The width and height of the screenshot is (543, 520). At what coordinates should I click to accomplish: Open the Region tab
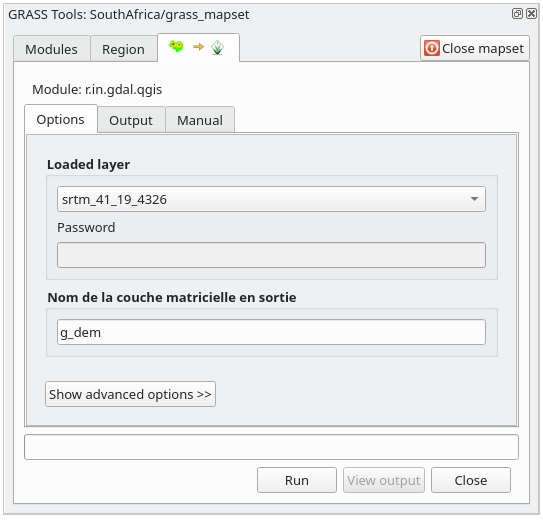tap(123, 49)
